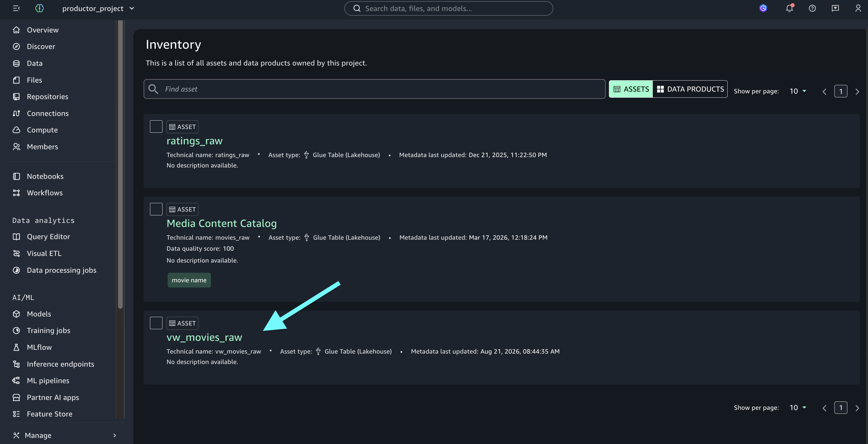The image size is (868, 444).
Task: Open the productor_project project dropdown
Action: 98,8
